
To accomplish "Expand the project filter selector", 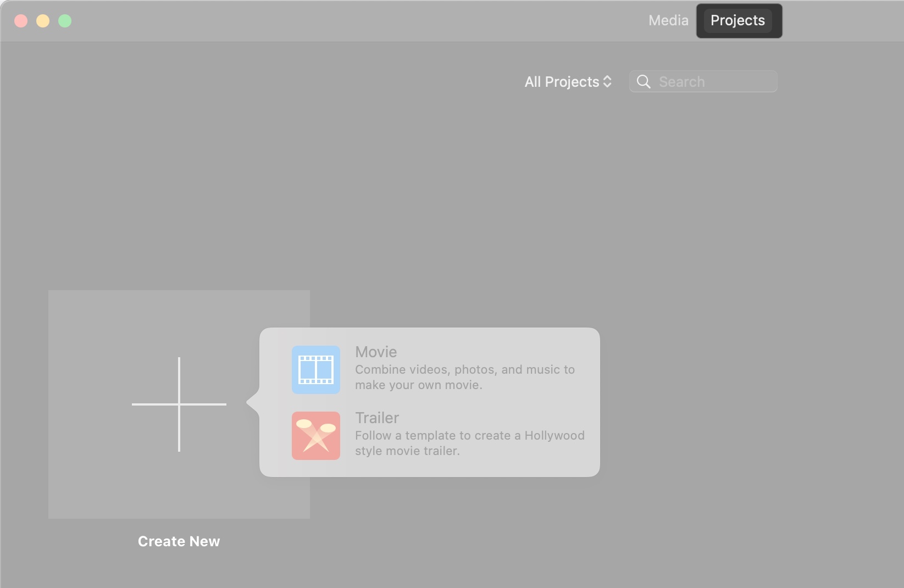I will 568,81.
